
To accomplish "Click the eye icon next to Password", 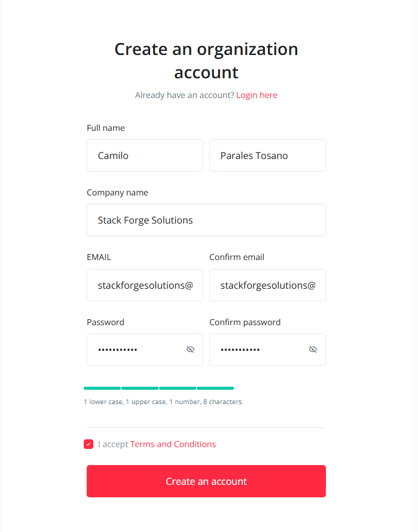I will (x=190, y=349).
